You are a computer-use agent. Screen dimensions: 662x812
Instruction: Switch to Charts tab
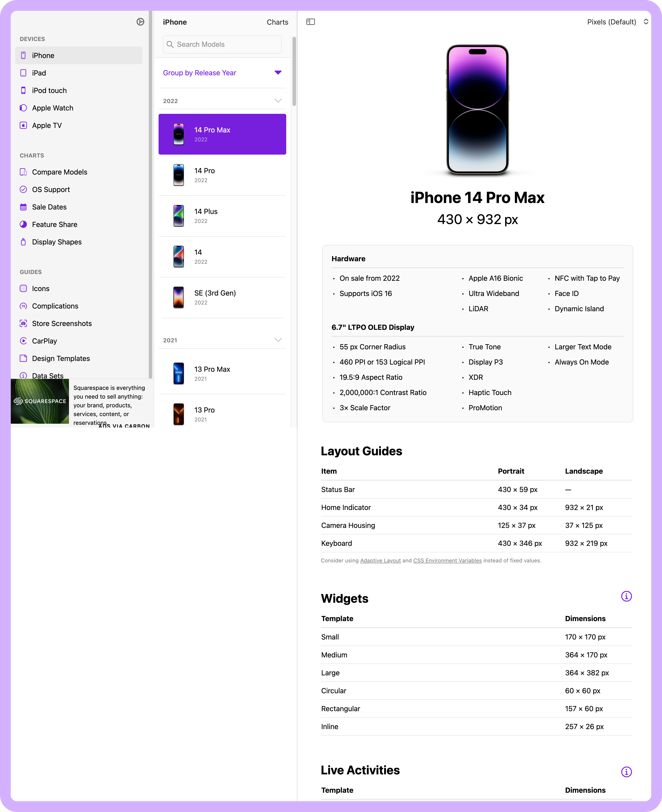[x=277, y=22]
